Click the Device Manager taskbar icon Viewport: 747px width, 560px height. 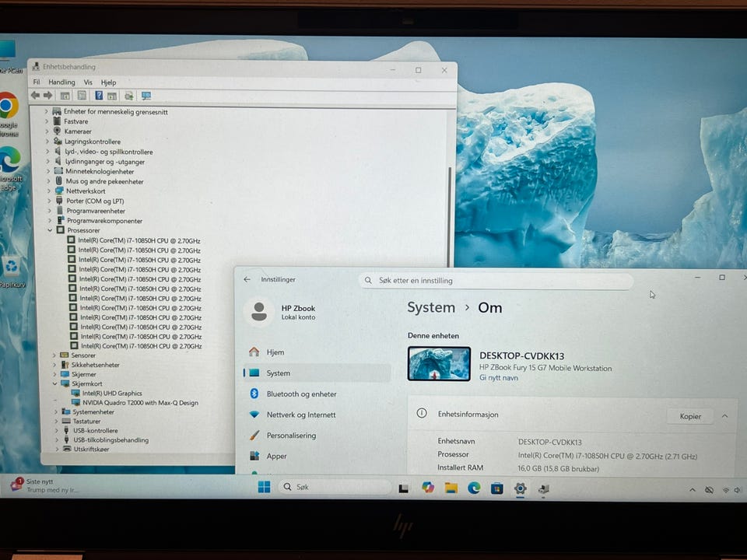point(544,488)
